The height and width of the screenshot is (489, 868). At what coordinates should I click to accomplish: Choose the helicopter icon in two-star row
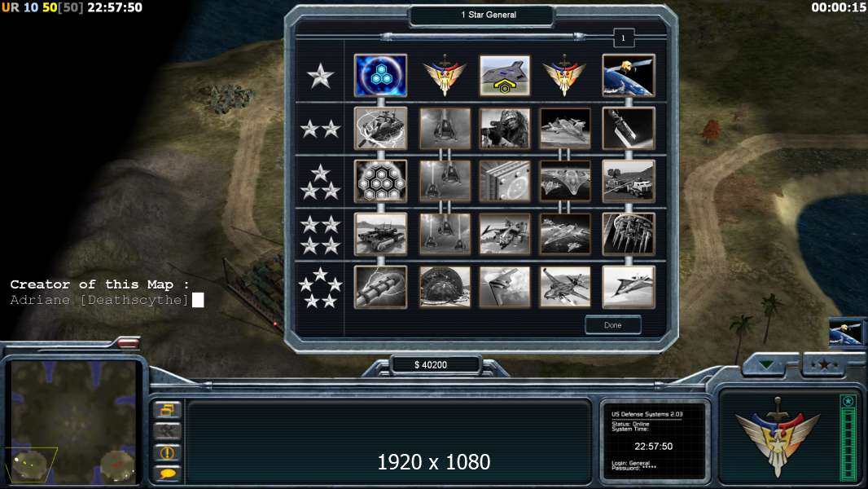point(380,129)
